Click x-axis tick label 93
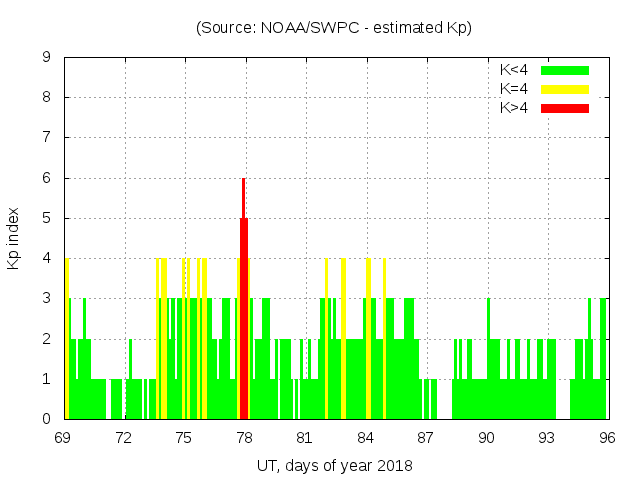This screenshot has width=640, height=480. click(546, 438)
